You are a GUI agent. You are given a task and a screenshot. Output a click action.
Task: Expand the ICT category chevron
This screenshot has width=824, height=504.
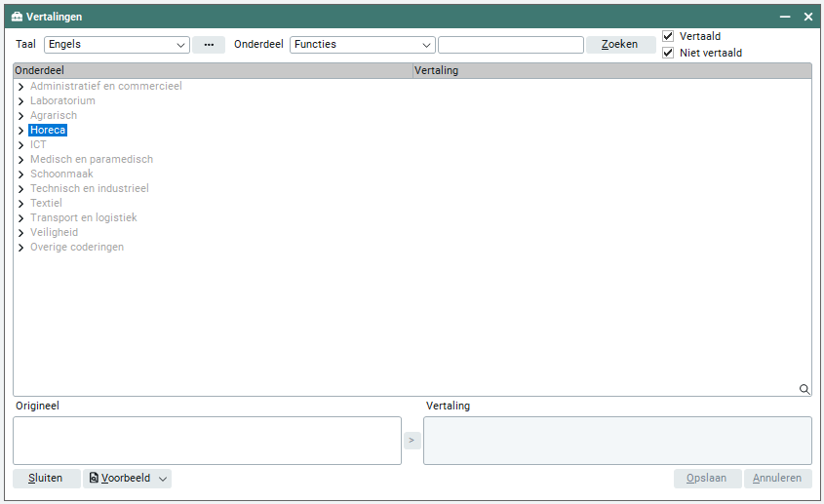(x=20, y=145)
